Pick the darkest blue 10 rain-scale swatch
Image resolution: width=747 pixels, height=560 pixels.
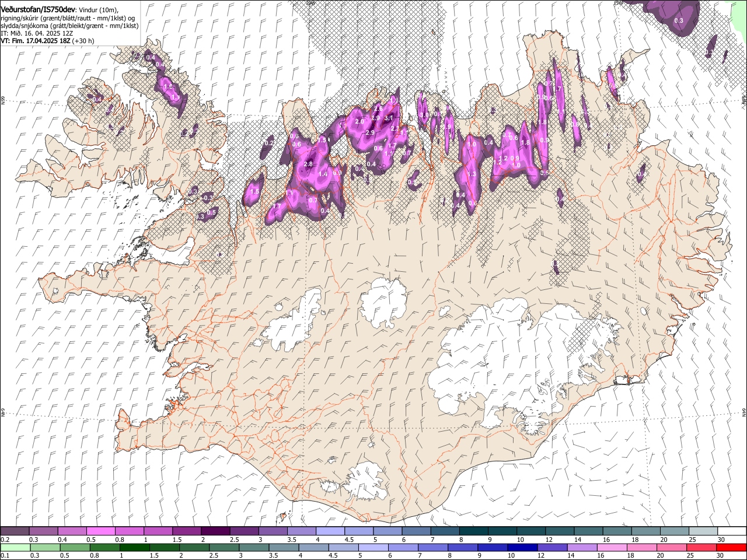point(523,547)
